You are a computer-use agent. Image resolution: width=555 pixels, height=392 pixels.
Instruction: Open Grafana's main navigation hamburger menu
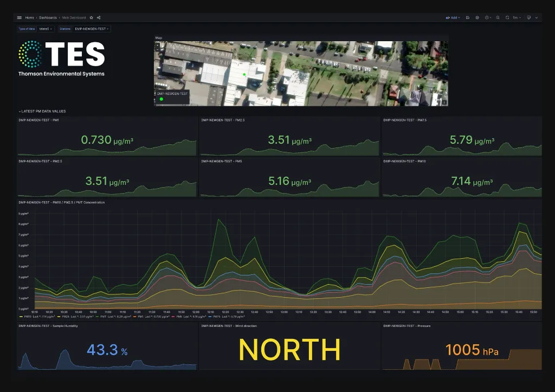pyautogui.click(x=20, y=17)
